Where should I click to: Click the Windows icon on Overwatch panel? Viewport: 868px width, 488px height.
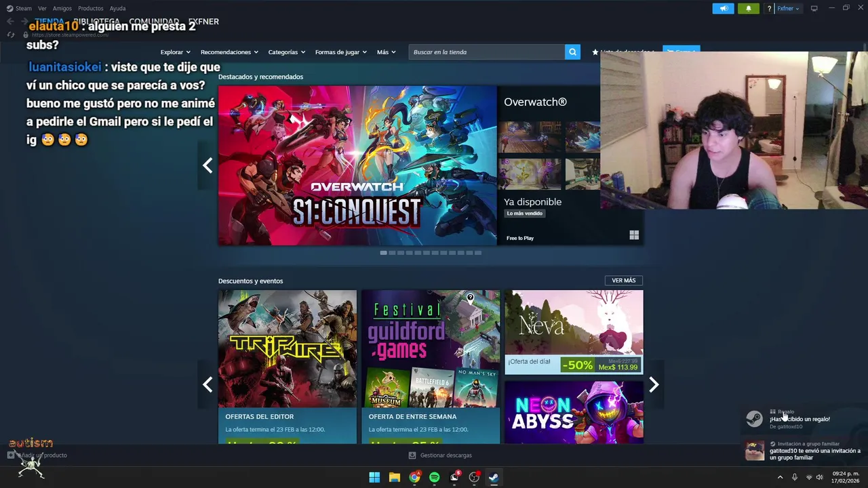click(634, 235)
